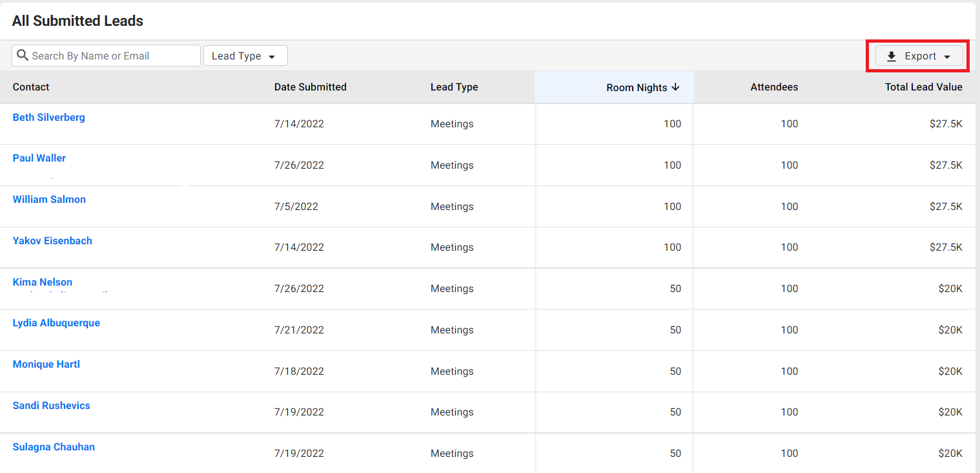
Task: Click Attendees 100 in William Salmon row
Action: pyautogui.click(x=789, y=206)
